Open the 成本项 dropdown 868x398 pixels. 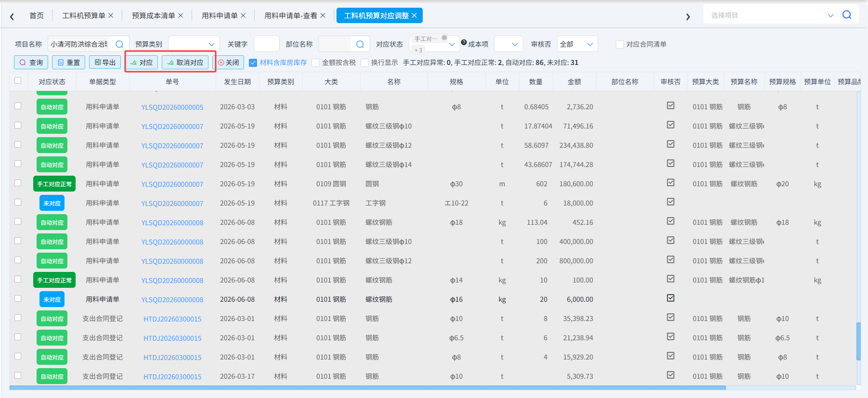coord(509,44)
